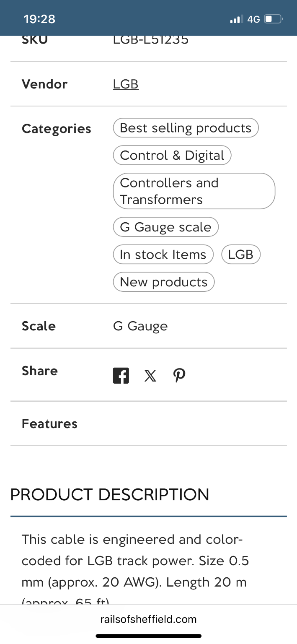Share the product on X
This screenshot has width=297, height=644.
(x=150, y=376)
